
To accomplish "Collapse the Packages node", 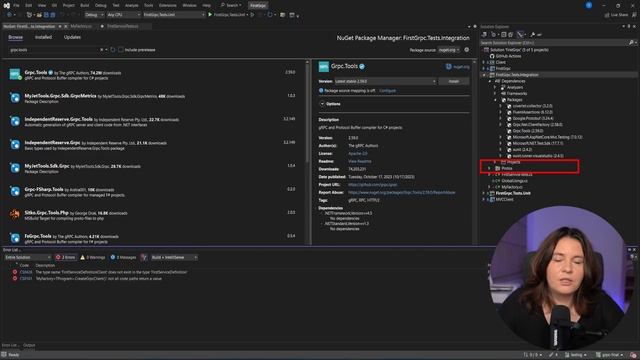I will 496,100.
